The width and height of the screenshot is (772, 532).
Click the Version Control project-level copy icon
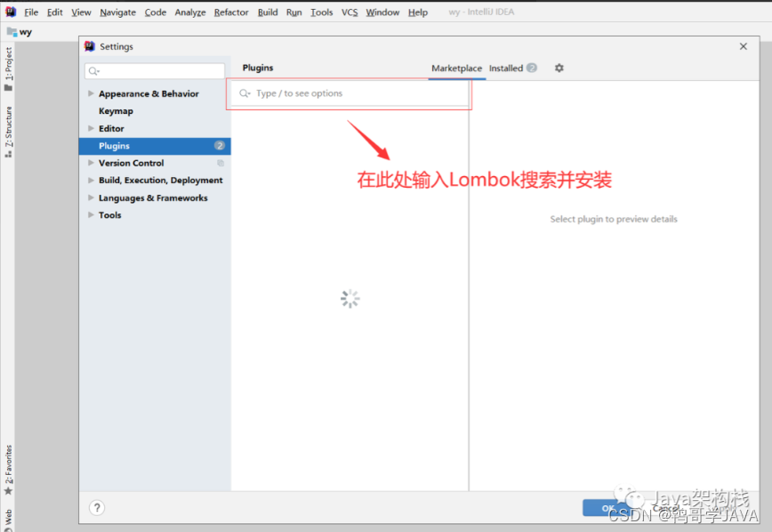tap(221, 163)
